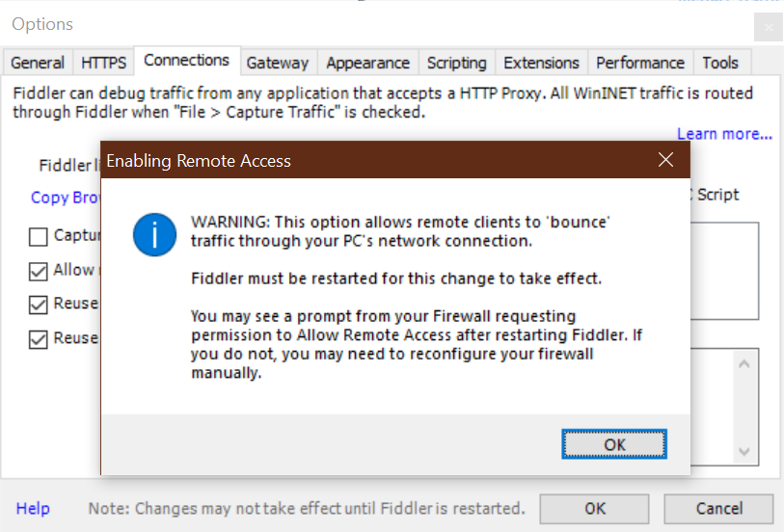The height and width of the screenshot is (532, 784).
Task: Select the Performance tab
Action: pos(639,63)
